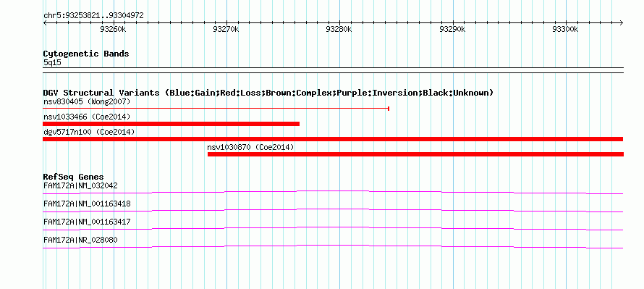Click the red dgv5717n100 loss bar

point(333,139)
